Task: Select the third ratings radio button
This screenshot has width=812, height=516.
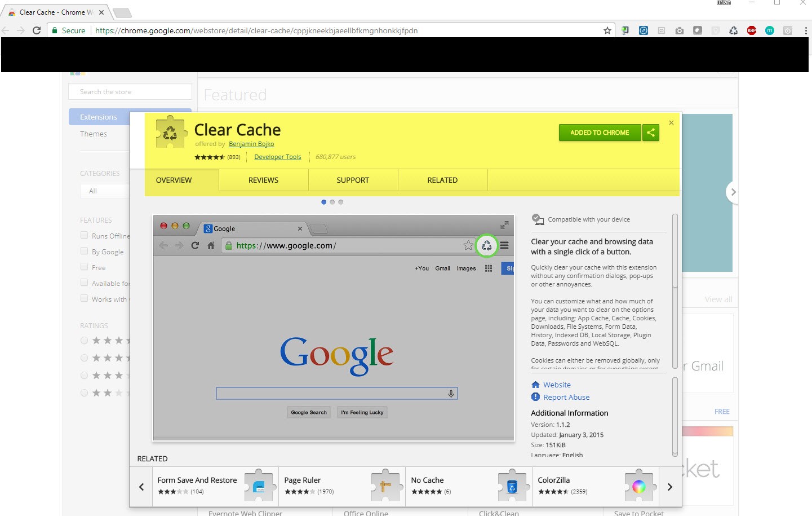Action: coord(84,376)
